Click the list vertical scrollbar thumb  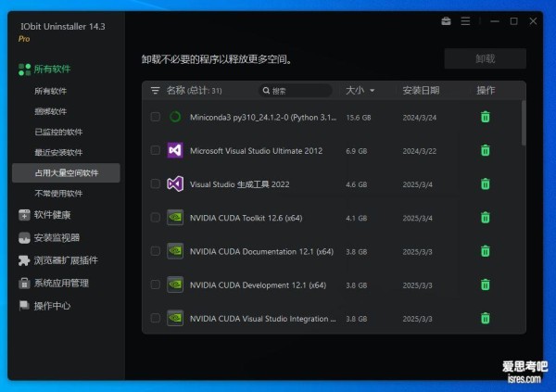(524, 123)
